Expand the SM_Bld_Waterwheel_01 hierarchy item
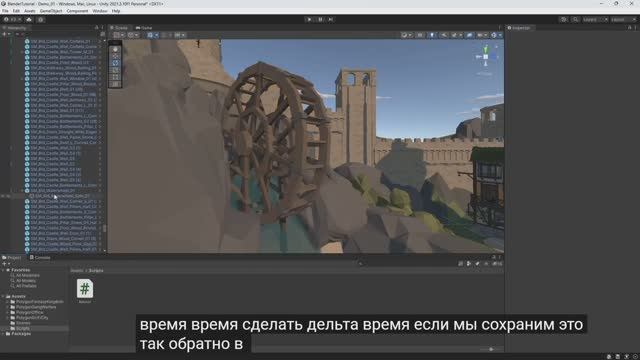 22,191
